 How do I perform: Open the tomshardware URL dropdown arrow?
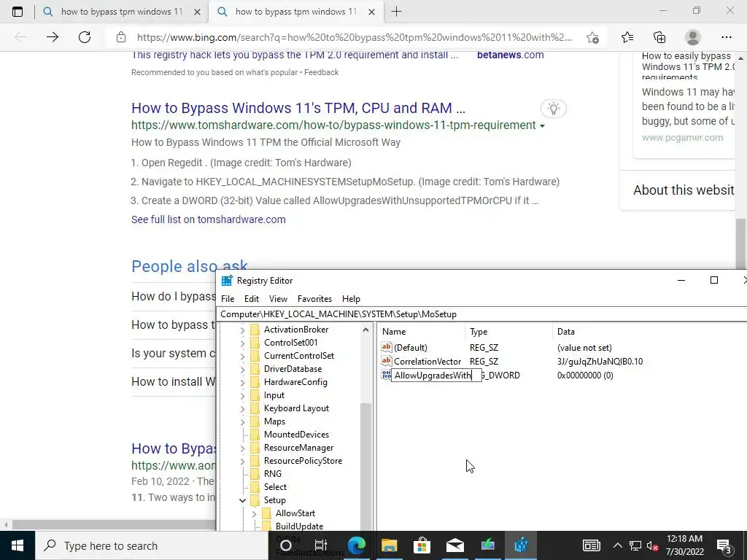542,126
